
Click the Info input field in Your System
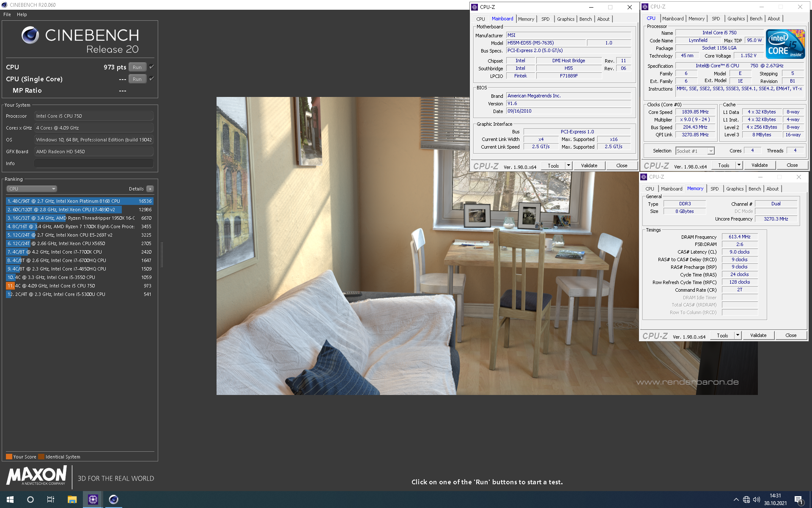click(93, 163)
